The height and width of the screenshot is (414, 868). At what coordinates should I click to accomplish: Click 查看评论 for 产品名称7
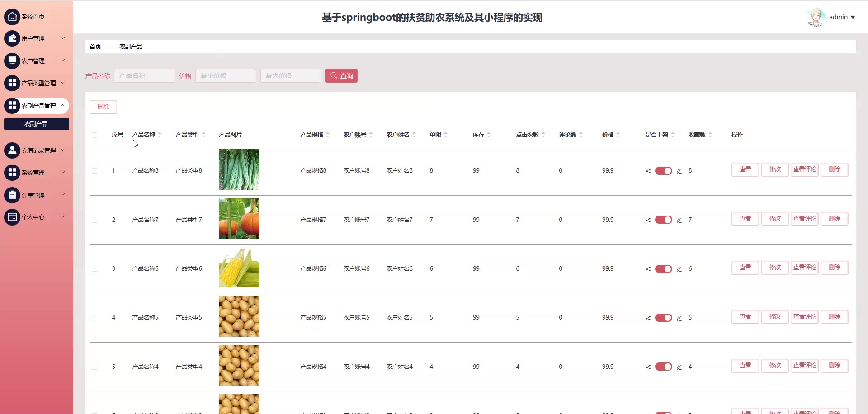(x=804, y=219)
